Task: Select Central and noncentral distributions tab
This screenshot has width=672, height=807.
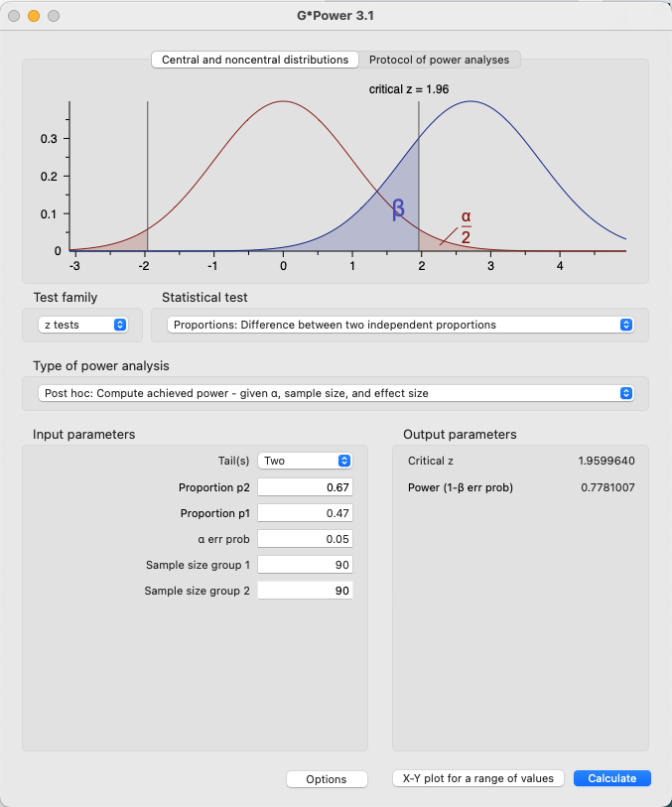Action: tap(255, 60)
